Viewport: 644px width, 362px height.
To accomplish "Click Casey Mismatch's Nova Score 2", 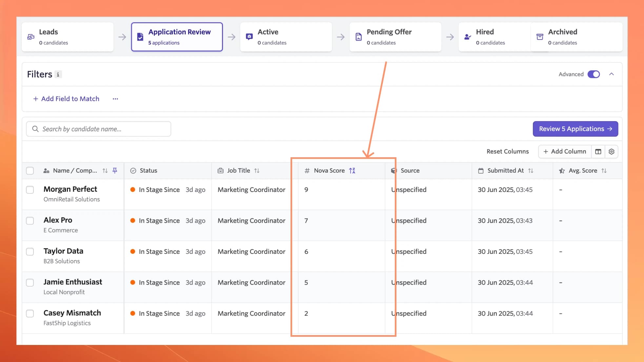I will click(306, 314).
